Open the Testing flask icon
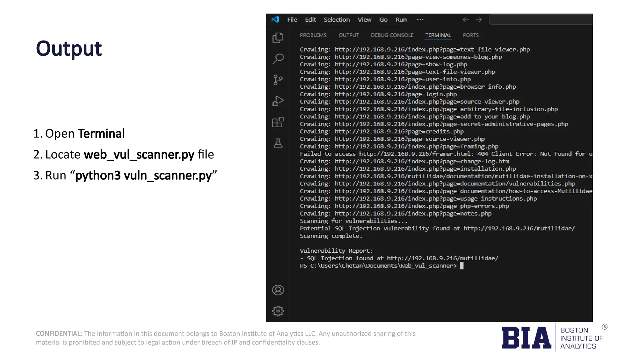This screenshot has width=644, height=362. tap(278, 143)
